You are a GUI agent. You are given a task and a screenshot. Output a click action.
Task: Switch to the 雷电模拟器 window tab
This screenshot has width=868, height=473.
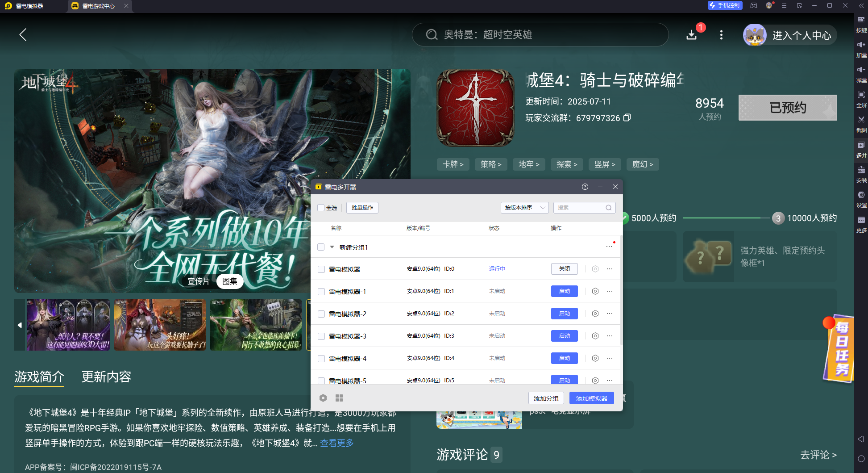click(x=29, y=6)
